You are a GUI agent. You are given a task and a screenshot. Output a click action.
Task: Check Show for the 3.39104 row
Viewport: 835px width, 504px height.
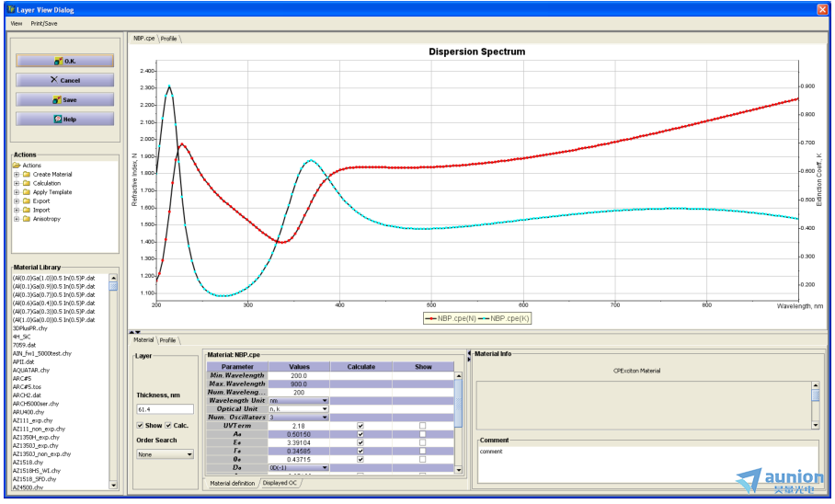pyautogui.click(x=423, y=442)
